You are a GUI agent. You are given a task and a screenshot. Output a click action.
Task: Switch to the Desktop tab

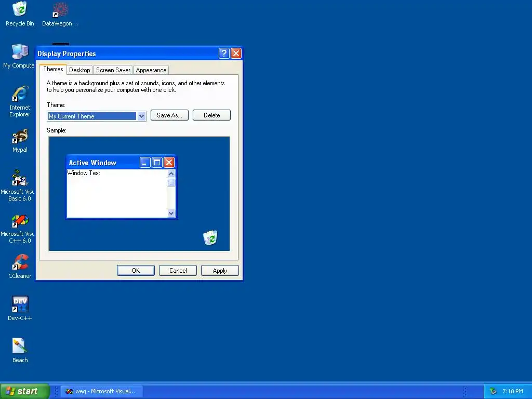[x=79, y=70]
